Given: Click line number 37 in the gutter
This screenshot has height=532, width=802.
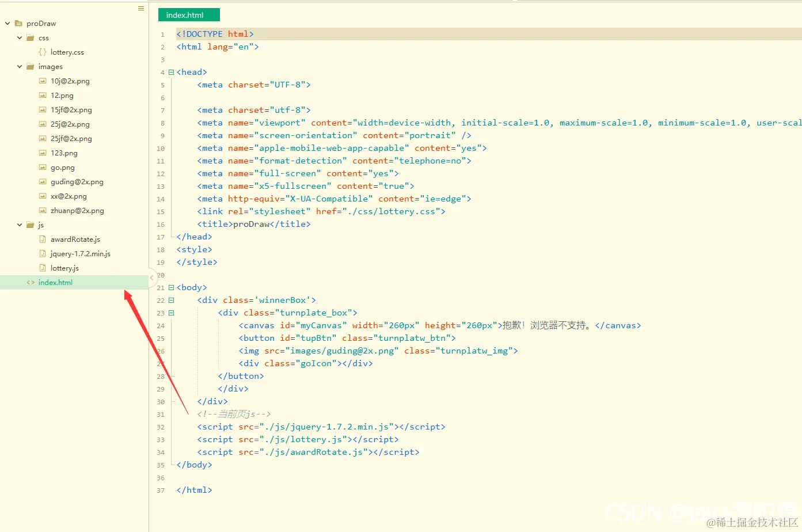Looking at the screenshot, I should pyautogui.click(x=161, y=491).
